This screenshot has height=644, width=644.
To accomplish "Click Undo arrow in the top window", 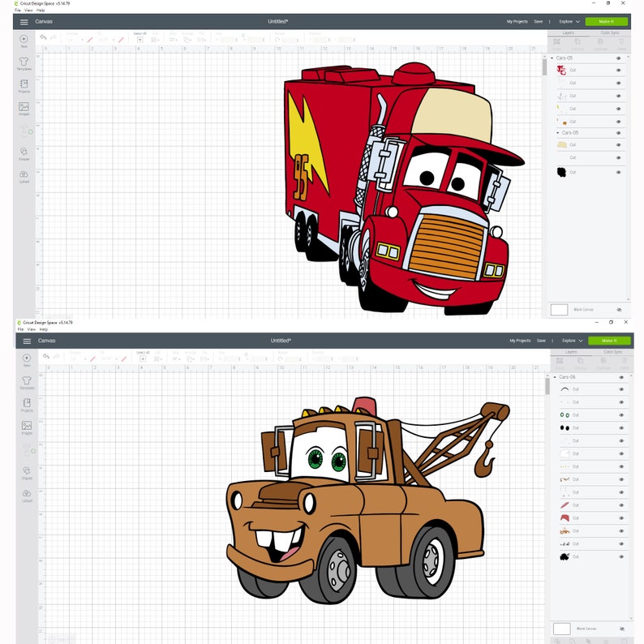I will 43,37.
